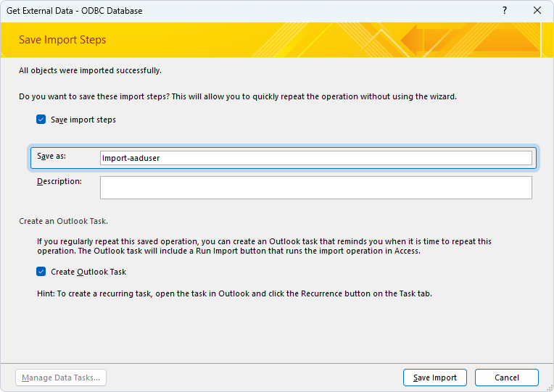Uncheck the Save import steps checkbox
Viewport: 554px width, 392px height.
[x=41, y=120]
